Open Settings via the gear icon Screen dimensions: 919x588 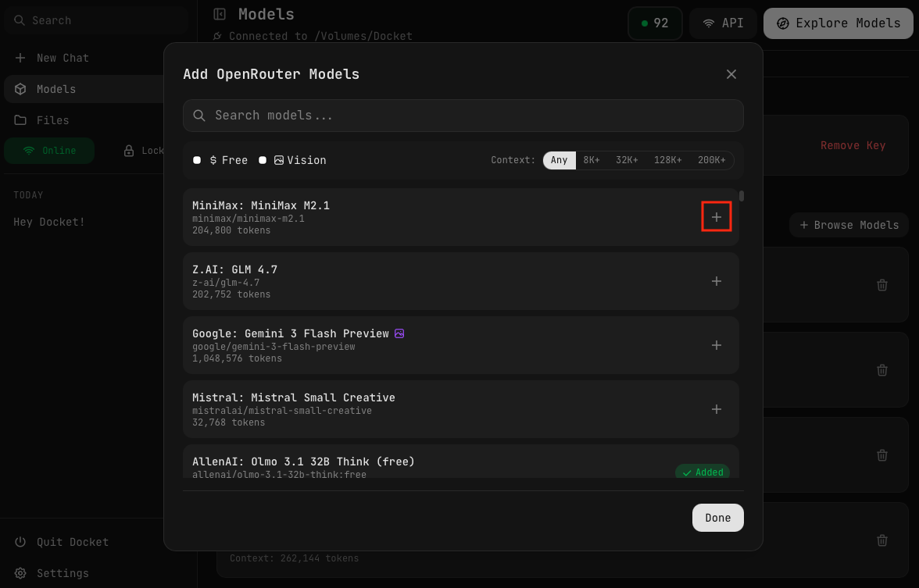(x=20, y=572)
